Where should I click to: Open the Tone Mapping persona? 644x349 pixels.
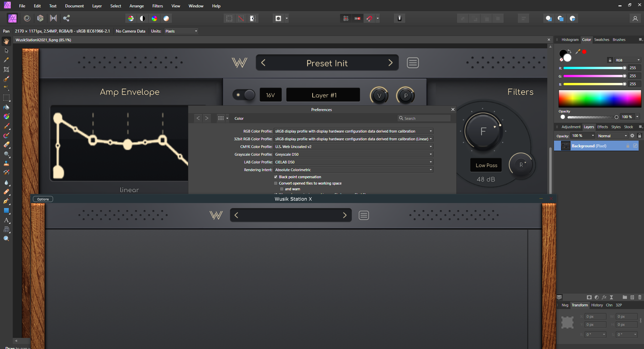coord(53,18)
